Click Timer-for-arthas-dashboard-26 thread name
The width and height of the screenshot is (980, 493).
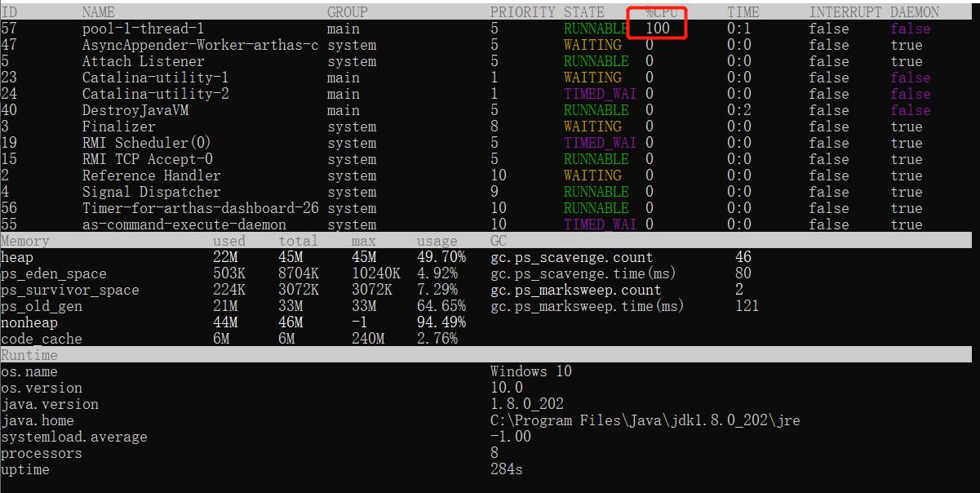[201, 208]
